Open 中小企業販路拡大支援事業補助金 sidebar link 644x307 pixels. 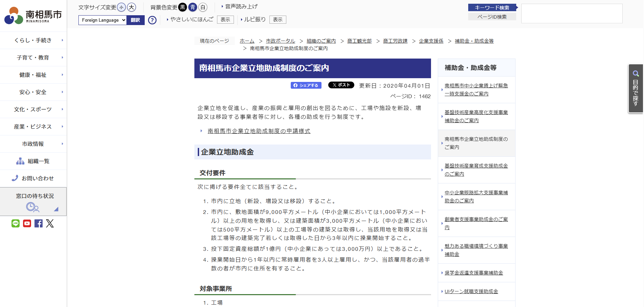(x=476, y=197)
